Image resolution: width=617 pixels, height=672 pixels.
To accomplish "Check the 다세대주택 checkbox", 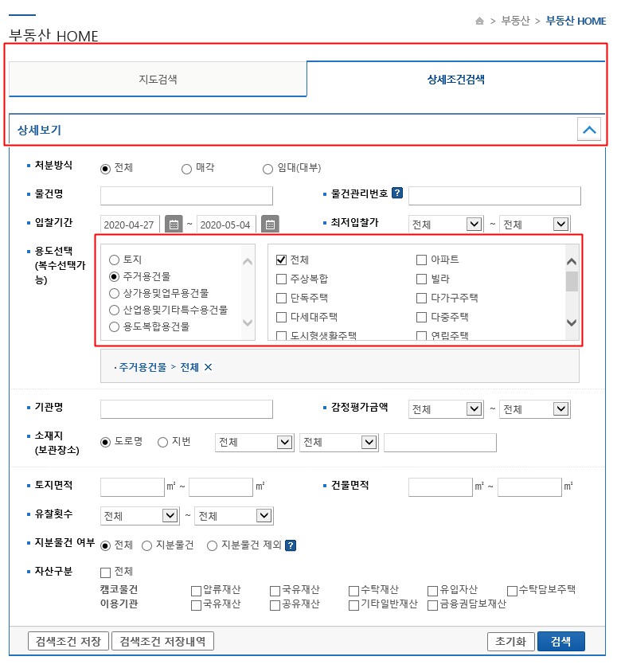I will tap(281, 317).
